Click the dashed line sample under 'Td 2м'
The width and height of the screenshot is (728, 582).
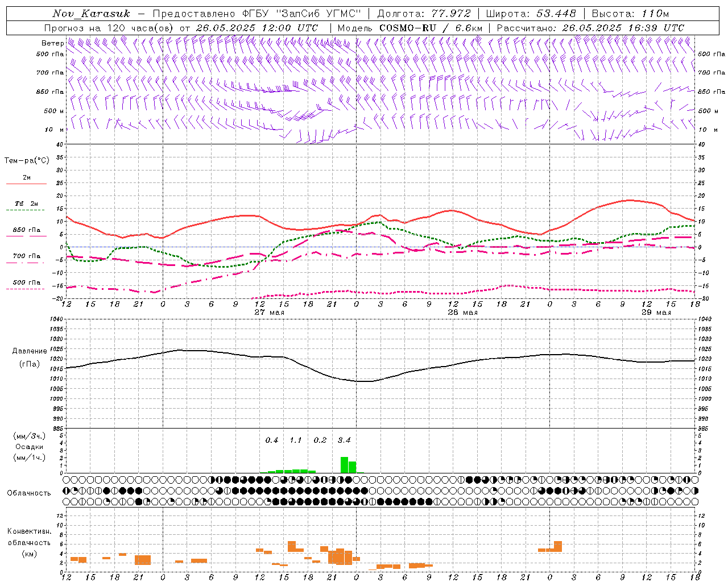pyautogui.click(x=26, y=210)
